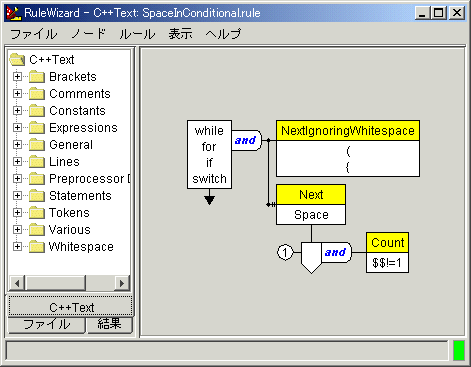Click the 'Space' text in Next node

(311, 215)
